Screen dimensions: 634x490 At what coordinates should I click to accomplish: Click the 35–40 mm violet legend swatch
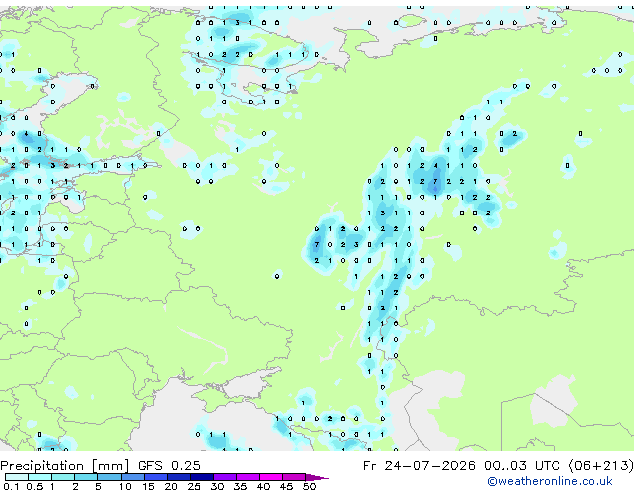248,477
